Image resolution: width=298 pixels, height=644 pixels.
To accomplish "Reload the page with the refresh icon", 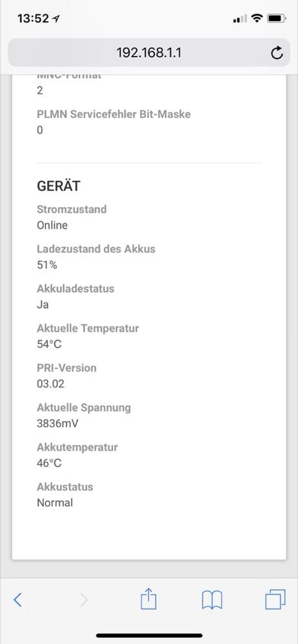I will 277,53.
